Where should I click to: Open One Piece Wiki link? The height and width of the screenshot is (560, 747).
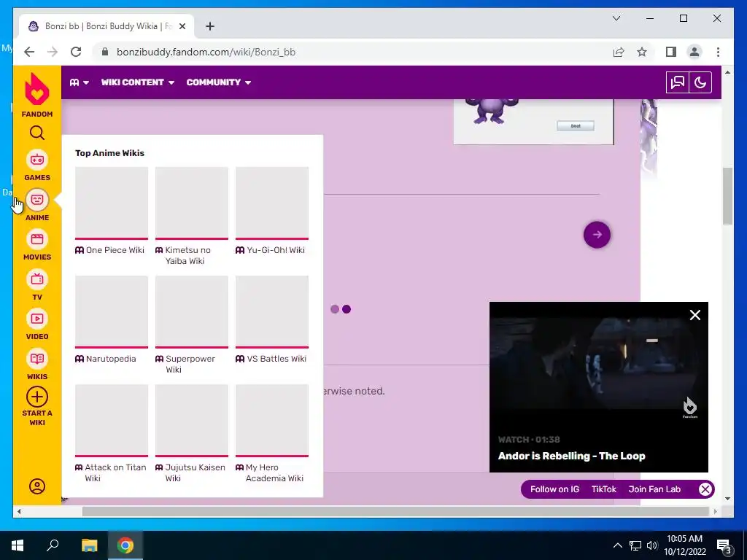pos(115,250)
